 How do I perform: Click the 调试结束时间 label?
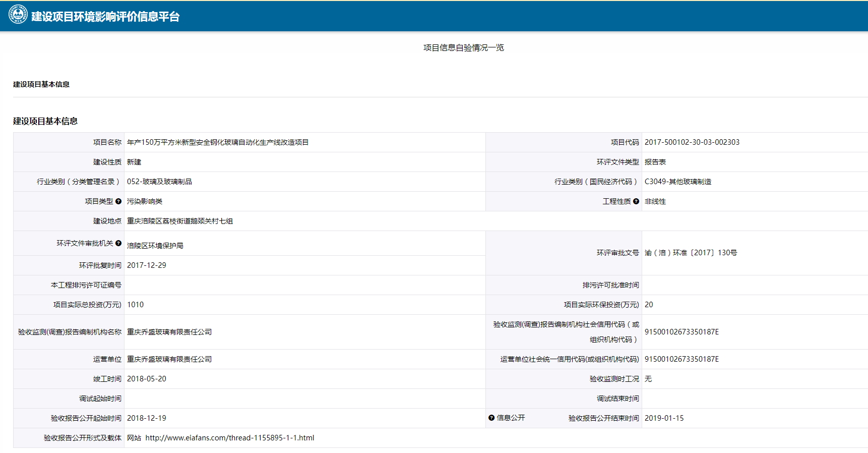pyautogui.click(x=618, y=399)
